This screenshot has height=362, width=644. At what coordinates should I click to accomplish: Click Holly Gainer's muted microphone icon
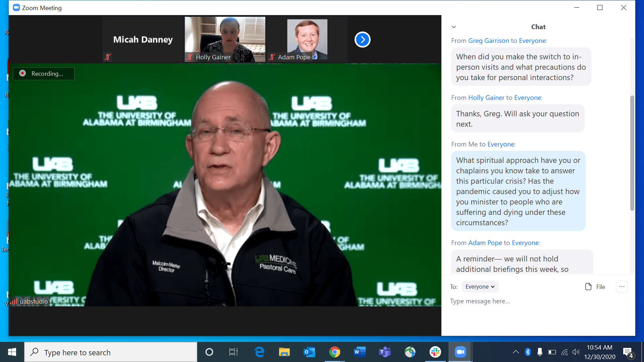(190, 57)
